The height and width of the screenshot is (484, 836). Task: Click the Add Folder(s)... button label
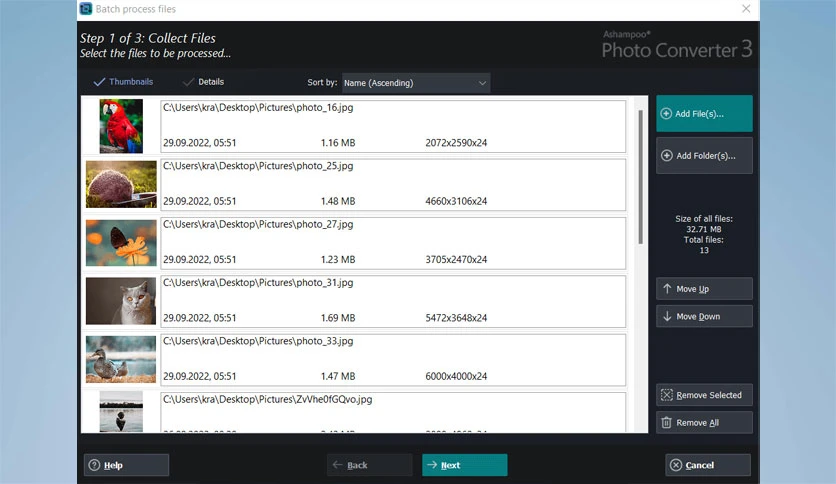pyautogui.click(x=706, y=156)
